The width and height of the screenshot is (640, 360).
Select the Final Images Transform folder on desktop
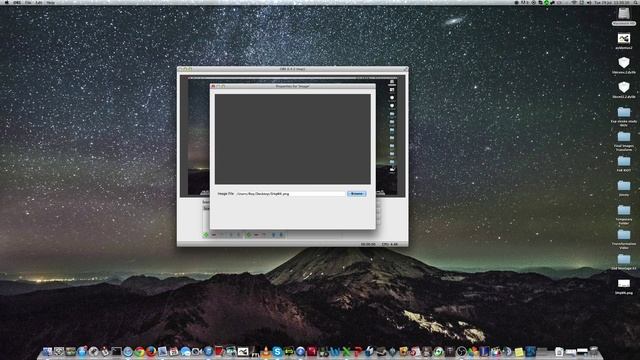coord(624,137)
